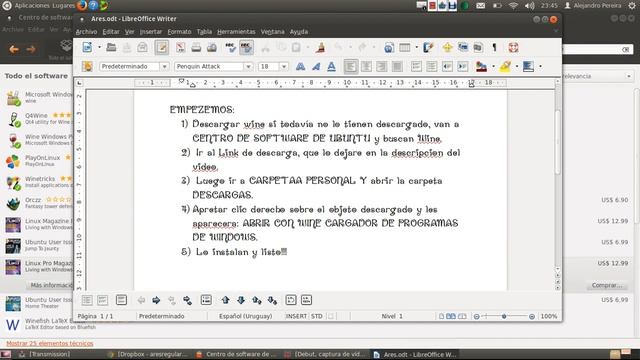Apply the Highlighting color swatch
Screen dimensions: 640x360
(505, 66)
